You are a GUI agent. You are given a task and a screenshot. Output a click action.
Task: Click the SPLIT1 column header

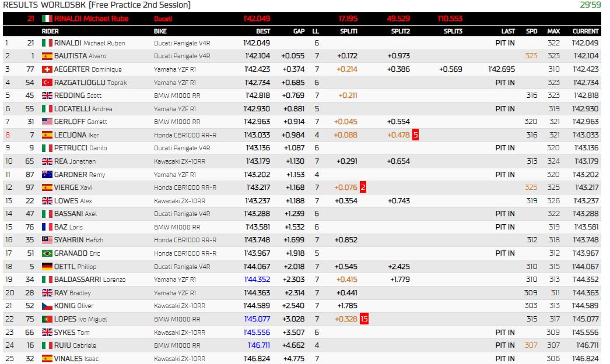(349, 31)
